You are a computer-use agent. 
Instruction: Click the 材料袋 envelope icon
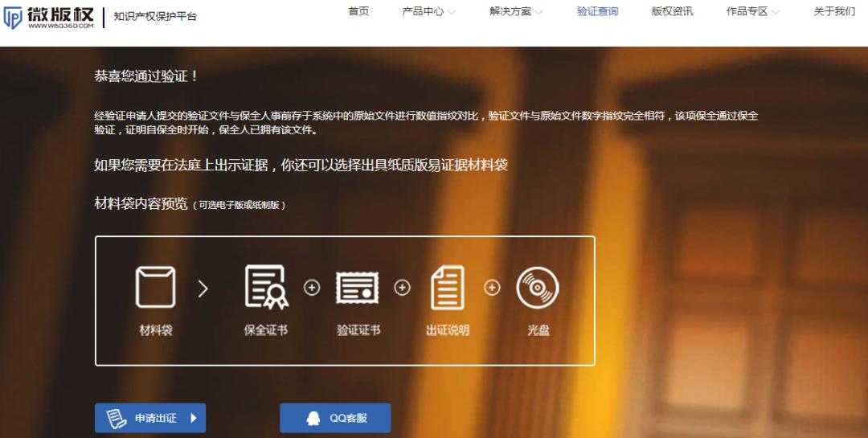pyautogui.click(x=156, y=287)
